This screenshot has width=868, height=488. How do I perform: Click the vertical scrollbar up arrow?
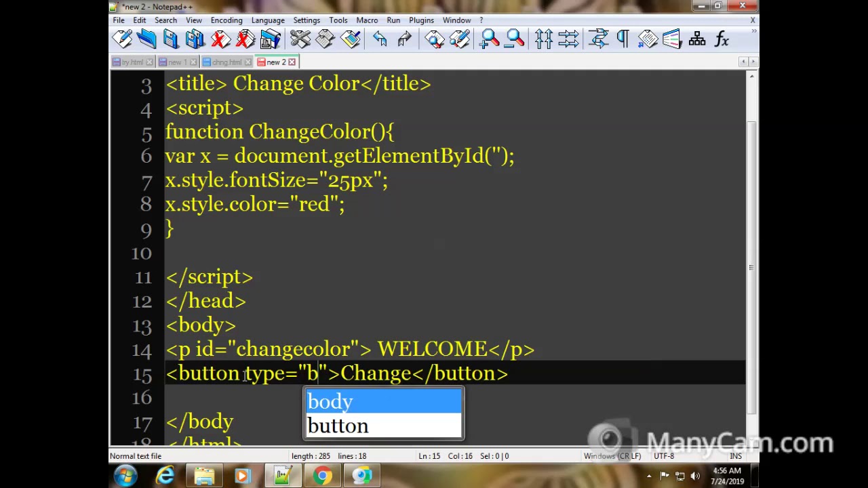[x=751, y=77]
